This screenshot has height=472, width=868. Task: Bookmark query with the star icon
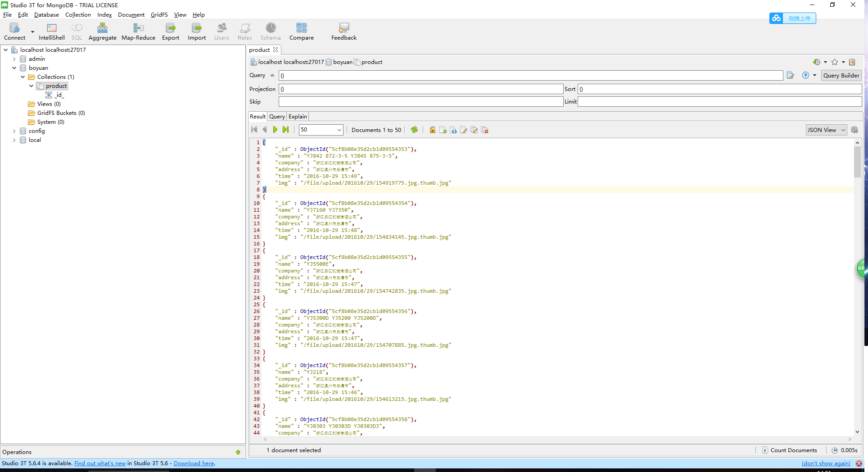point(835,62)
